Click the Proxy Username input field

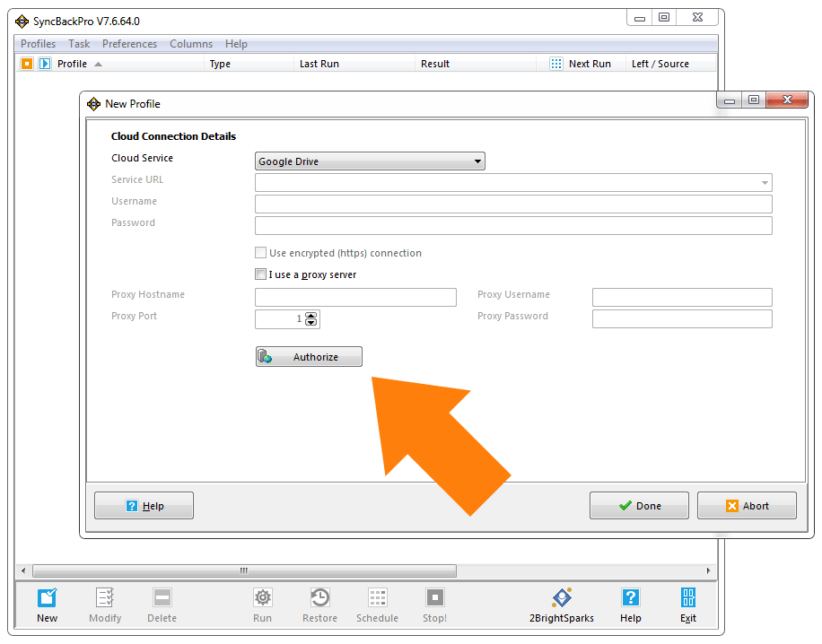point(682,297)
